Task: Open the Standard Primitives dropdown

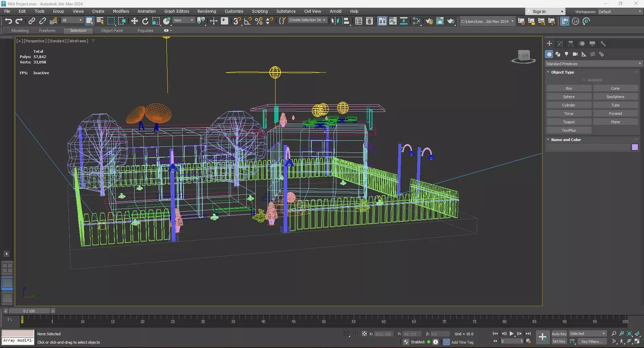Action: (x=593, y=64)
